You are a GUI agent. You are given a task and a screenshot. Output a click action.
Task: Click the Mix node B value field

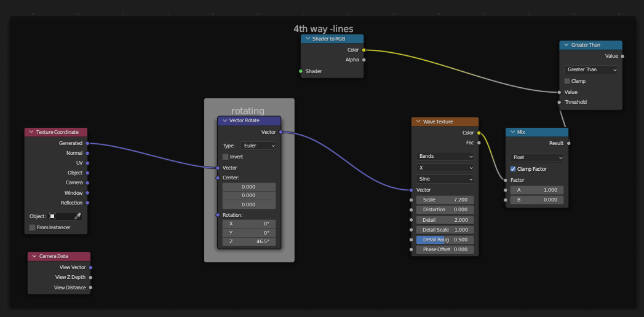click(x=537, y=200)
